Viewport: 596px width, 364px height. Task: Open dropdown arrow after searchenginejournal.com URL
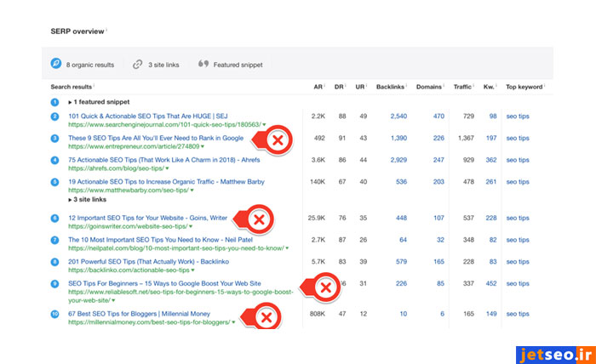tap(264, 125)
